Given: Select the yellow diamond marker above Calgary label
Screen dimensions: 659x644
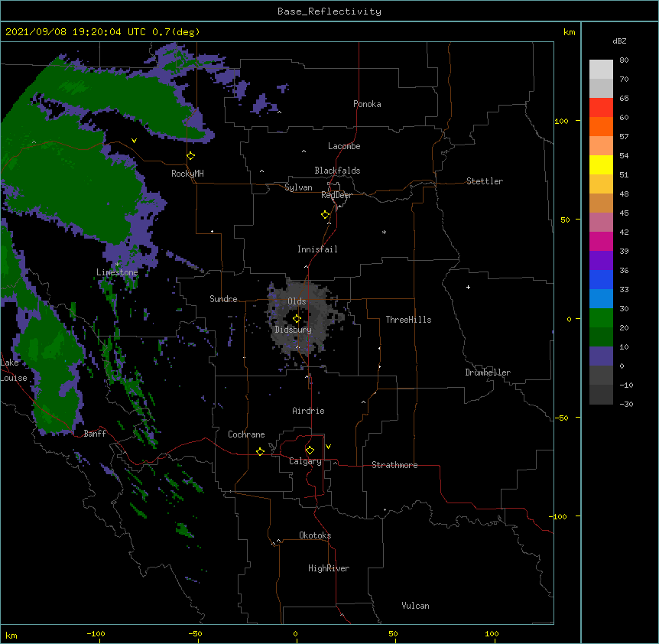Looking at the screenshot, I should 310,450.
